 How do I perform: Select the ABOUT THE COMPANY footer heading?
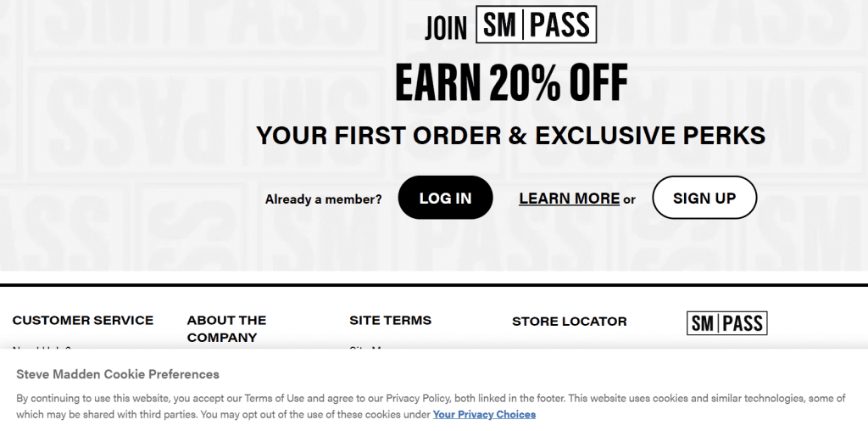[x=226, y=328]
